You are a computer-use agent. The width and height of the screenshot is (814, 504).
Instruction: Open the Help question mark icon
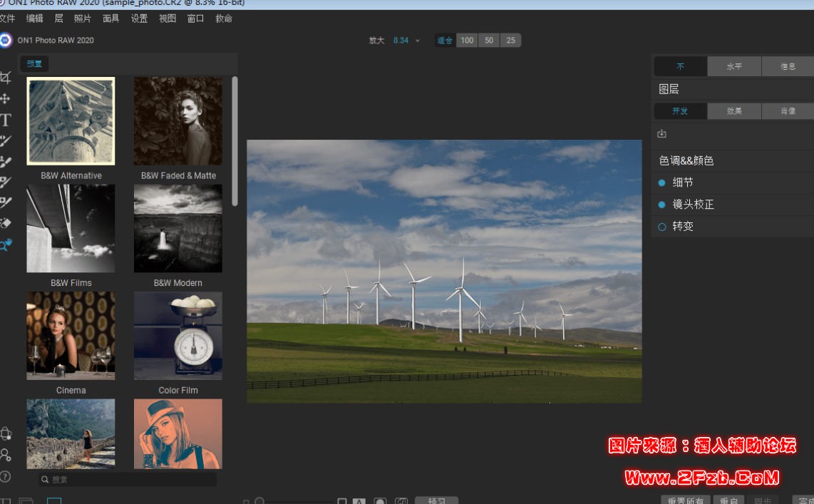(5, 476)
